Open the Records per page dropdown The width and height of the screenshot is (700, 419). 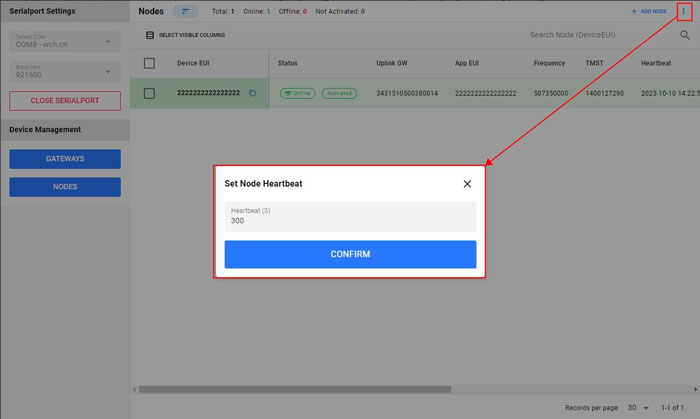[x=638, y=408]
